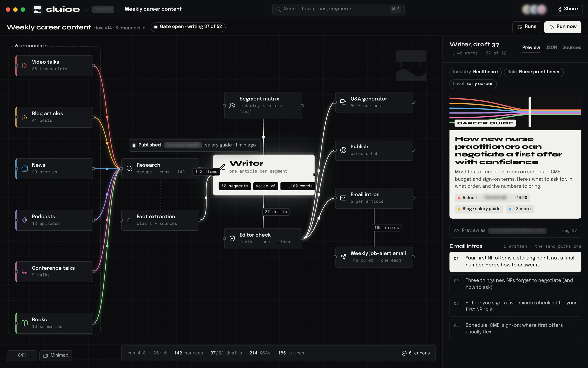Screen dimensions: 588x368
Task: Start the flow with Run now
Action: pyautogui.click(x=563, y=27)
